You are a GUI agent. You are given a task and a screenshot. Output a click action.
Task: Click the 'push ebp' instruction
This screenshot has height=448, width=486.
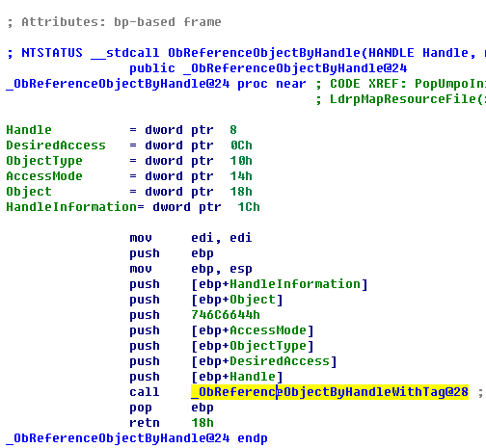click(172, 253)
